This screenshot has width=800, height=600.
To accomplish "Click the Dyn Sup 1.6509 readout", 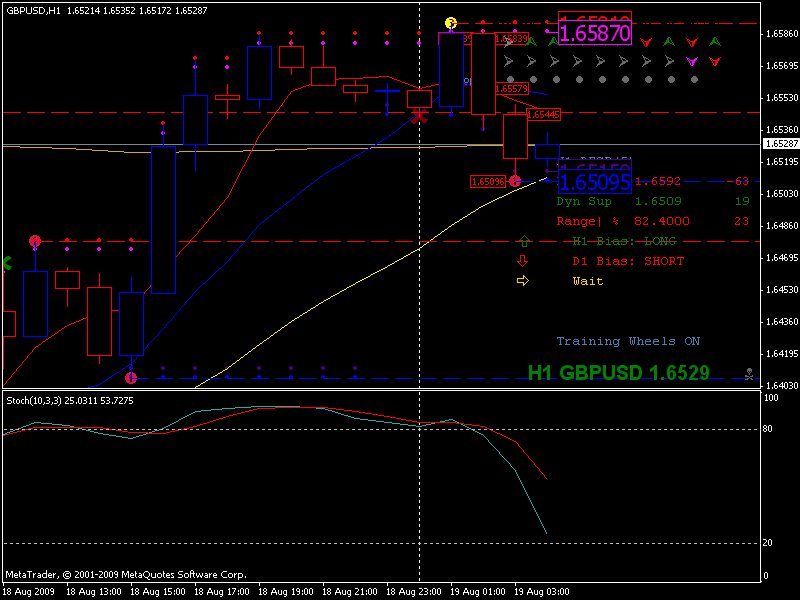I will [653, 201].
